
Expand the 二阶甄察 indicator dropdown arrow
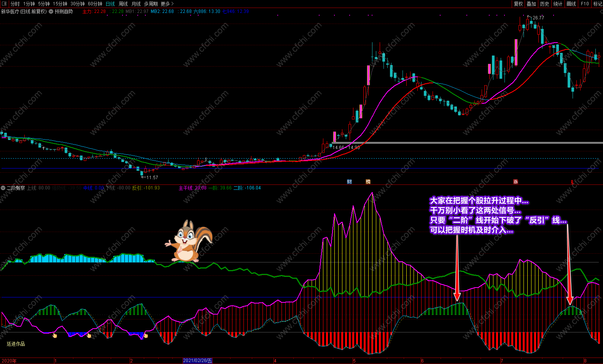[3, 188]
